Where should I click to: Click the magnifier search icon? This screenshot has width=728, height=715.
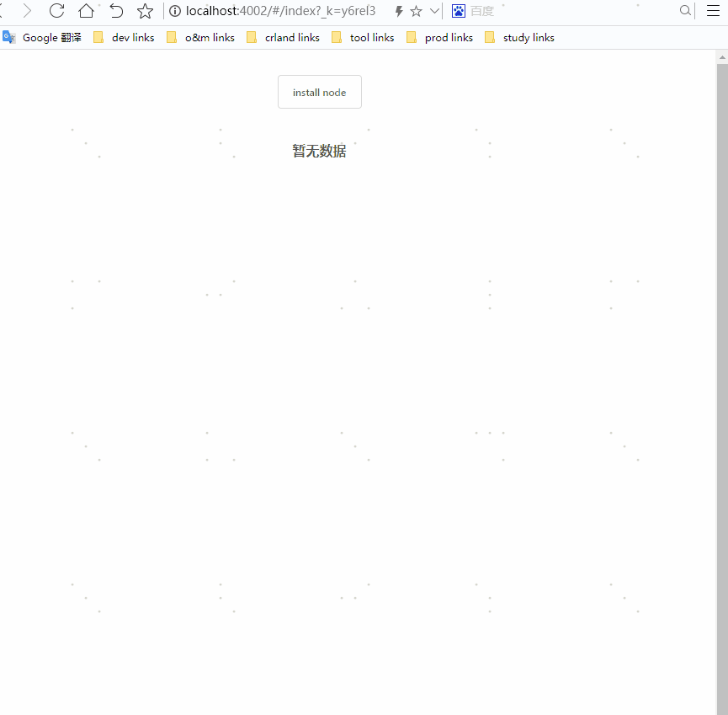(x=685, y=11)
